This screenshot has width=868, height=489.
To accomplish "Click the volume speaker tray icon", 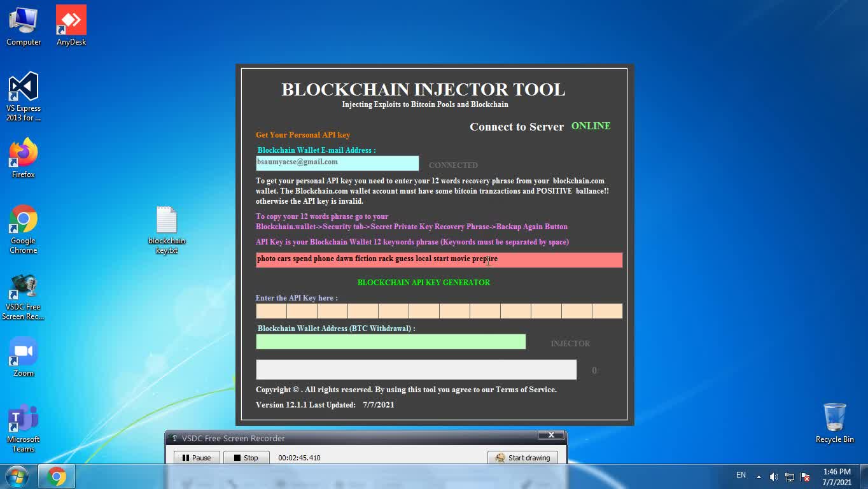I will (x=774, y=476).
